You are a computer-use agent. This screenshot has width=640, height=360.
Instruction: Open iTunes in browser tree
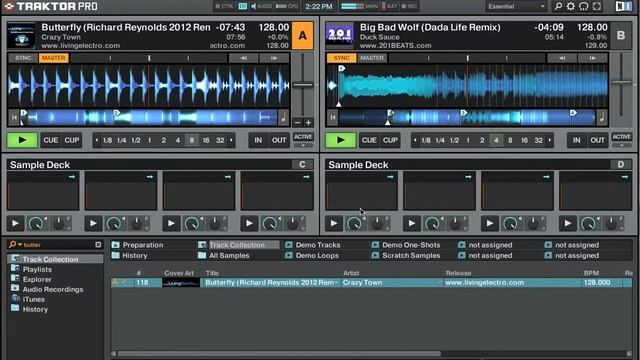pos(33,299)
